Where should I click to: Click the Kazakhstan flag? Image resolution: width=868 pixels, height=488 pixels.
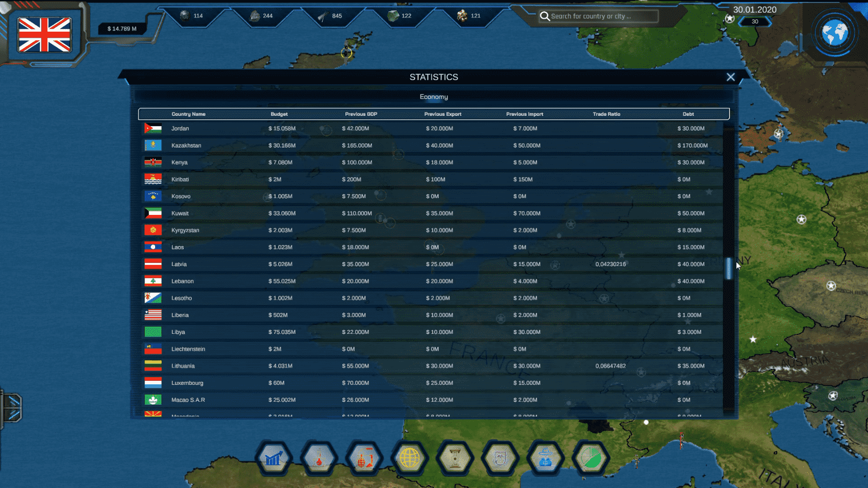point(153,145)
